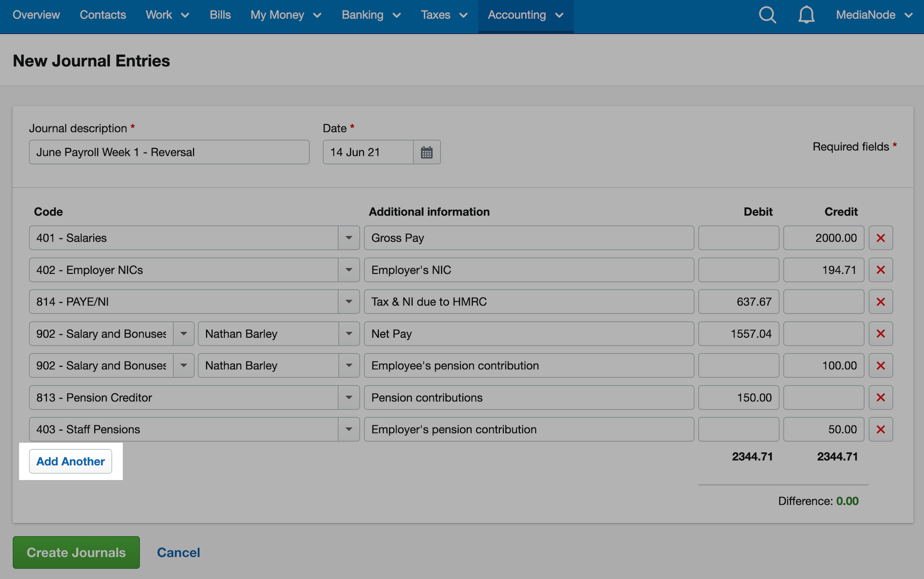Expand the 401 - Salaries code dropdown

[x=349, y=238]
